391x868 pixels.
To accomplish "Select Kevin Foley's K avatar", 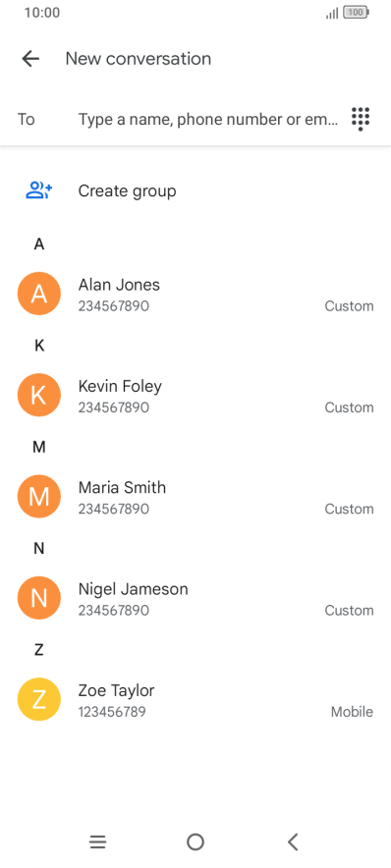I will (38, 396).
